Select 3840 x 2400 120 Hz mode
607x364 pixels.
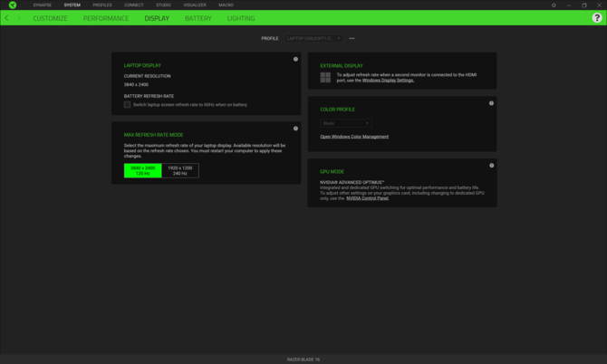tap(143, 170)
